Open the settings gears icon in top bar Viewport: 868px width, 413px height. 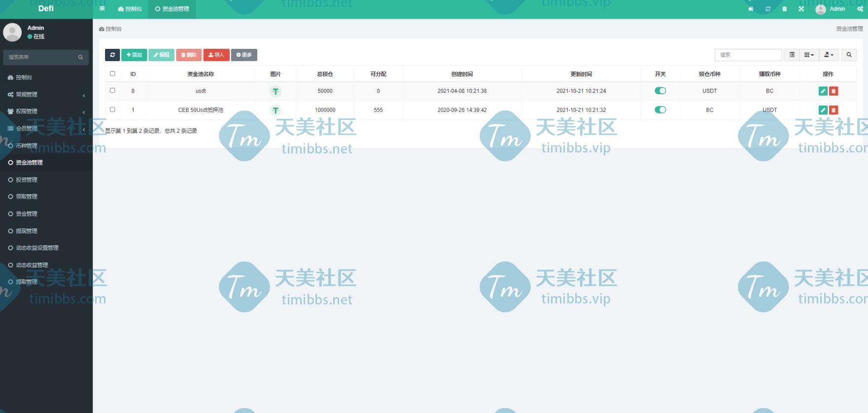click(x=860, y=9)
